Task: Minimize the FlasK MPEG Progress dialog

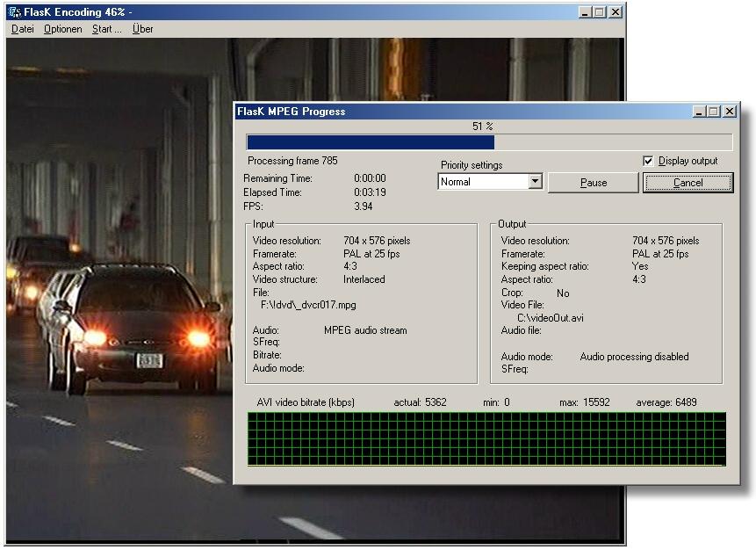Action: click(699, 112)
